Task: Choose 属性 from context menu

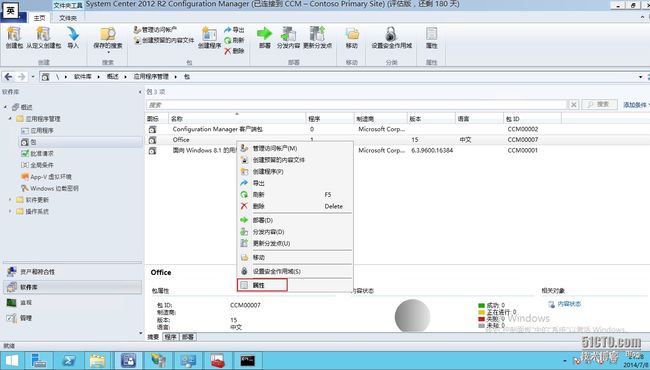Action: coord(295,285)
